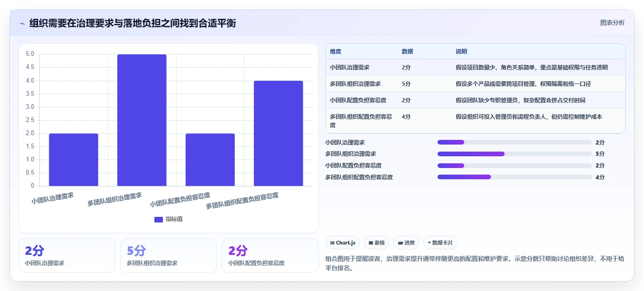Click x-axis label 小团队配置负担容忍度
644x291 pixels.
(180, 199)
